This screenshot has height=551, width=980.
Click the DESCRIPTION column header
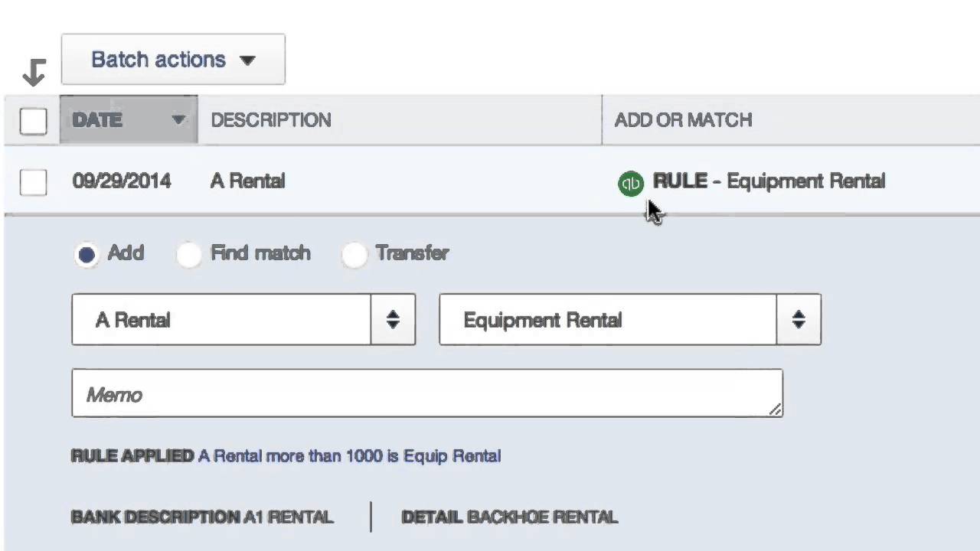pos(271,120)
